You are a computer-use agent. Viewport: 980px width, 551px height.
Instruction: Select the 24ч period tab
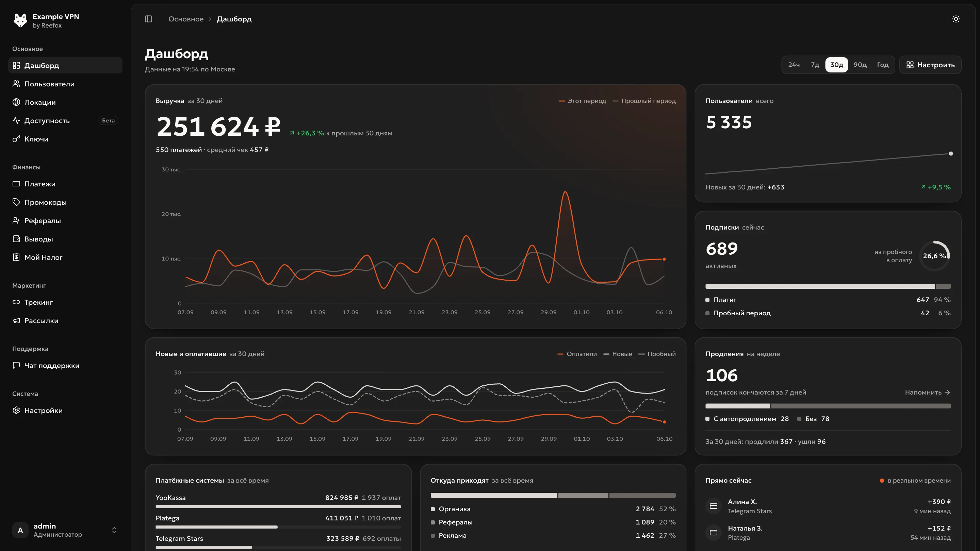794,65
